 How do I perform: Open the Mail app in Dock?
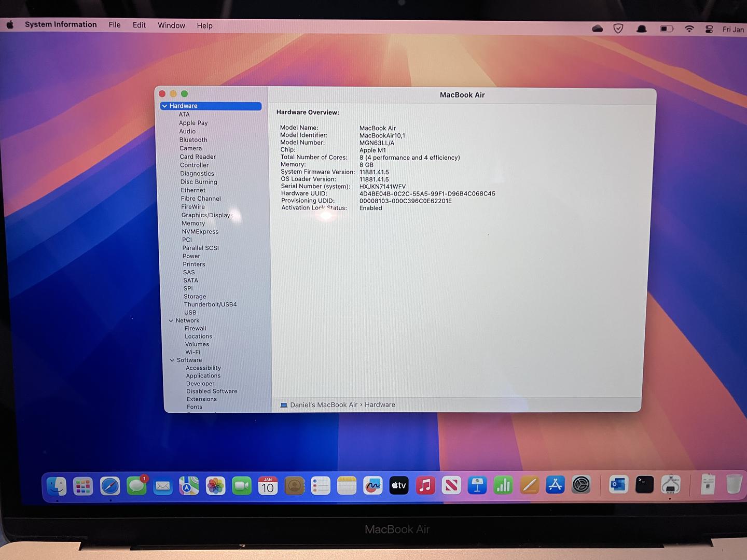pos(163,486)
